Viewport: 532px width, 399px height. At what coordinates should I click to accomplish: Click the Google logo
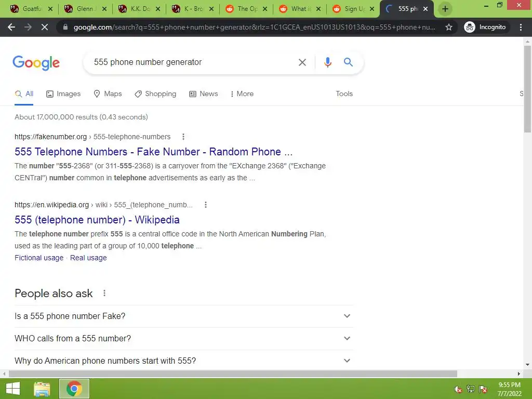(36, 63)
